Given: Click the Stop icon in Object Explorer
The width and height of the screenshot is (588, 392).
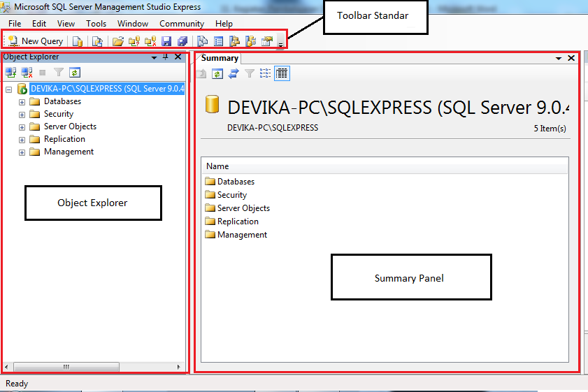Looking at the screenshot, I should (43, 73).
